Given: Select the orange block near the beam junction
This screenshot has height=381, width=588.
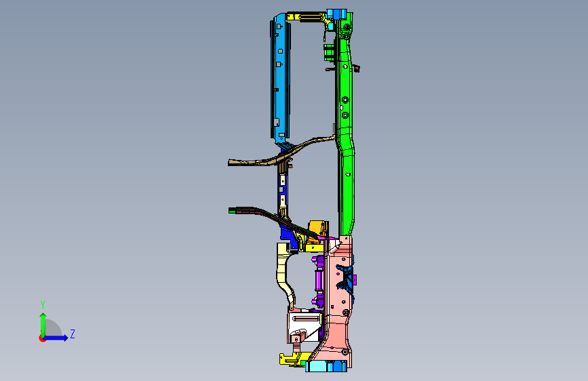Looking at the screenshot, I should [x=317, y=228].
